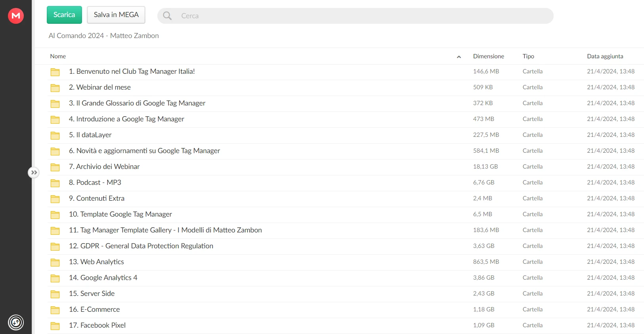This screenshot has height=334, width=644.
Task: Click folder icon of Benvenuto nel Club row
Action: [55, 72]
